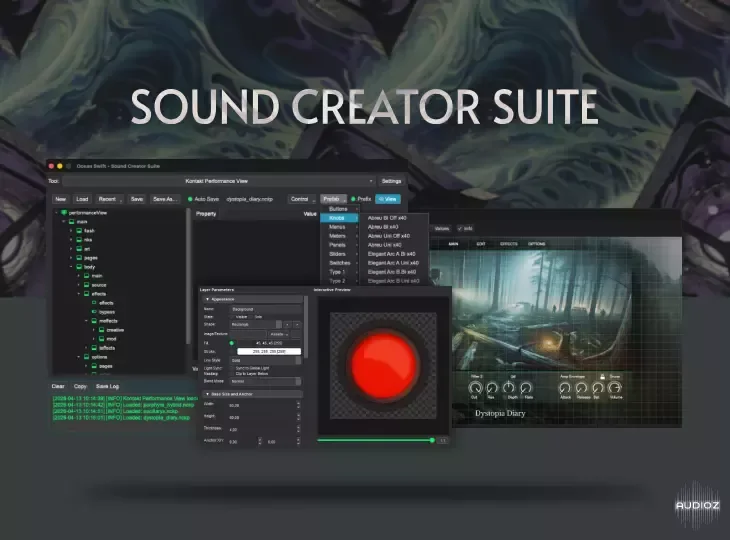Click the Load button
Image resolution: width=730 pixels, height=540 pixels.
coord(82,199)
